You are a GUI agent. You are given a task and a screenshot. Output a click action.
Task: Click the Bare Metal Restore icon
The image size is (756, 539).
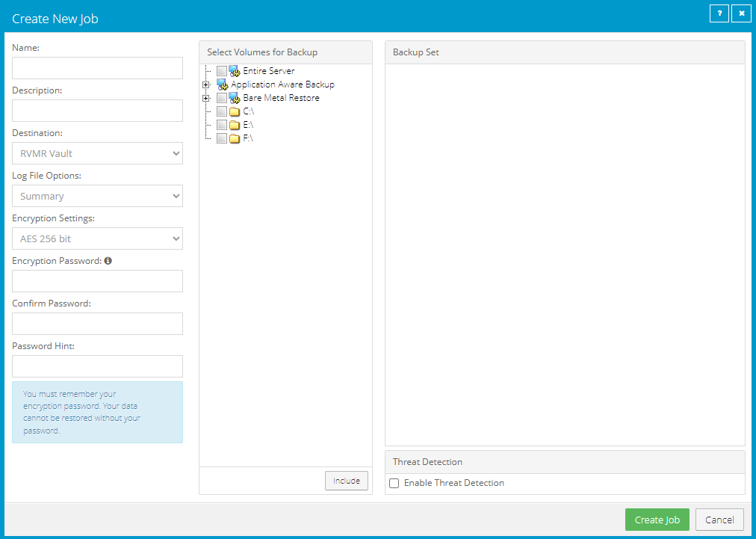tap(234, 97)
